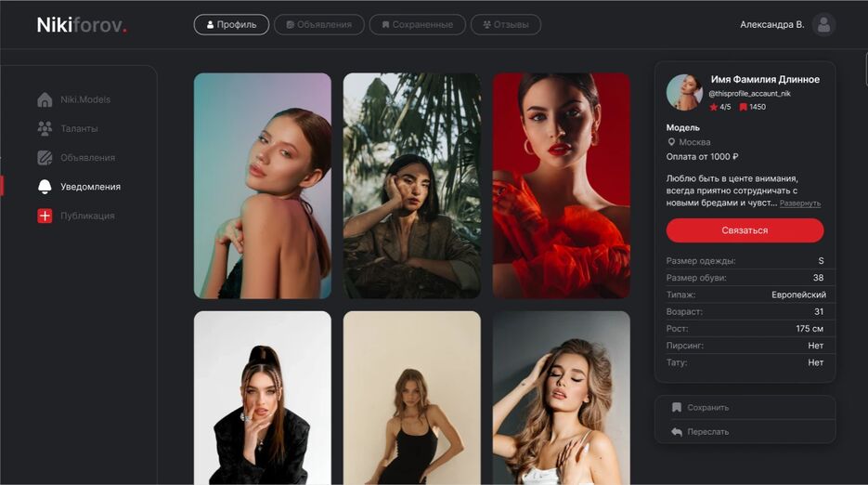868x485 pixels.
Task: Click the Niki.Models home icon
Action: (45, 99)
